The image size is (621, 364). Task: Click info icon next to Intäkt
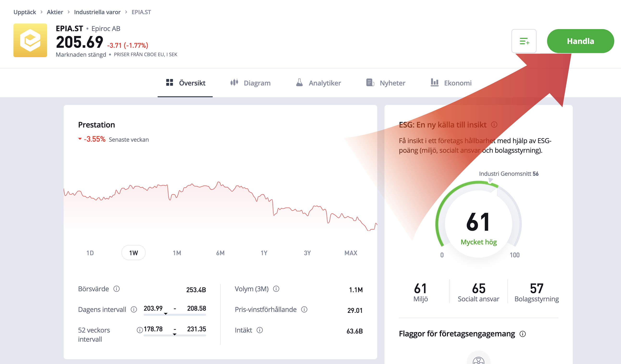pos(260,330)
